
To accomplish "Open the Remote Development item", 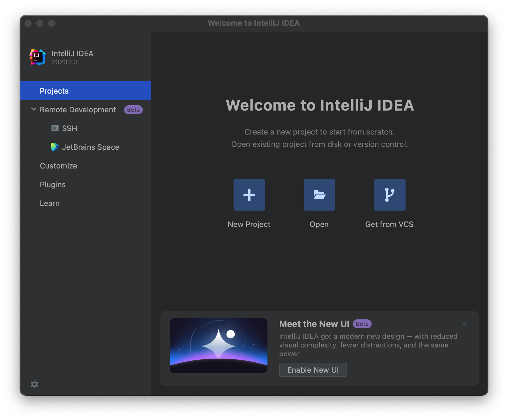I will (x=85, y=109).
